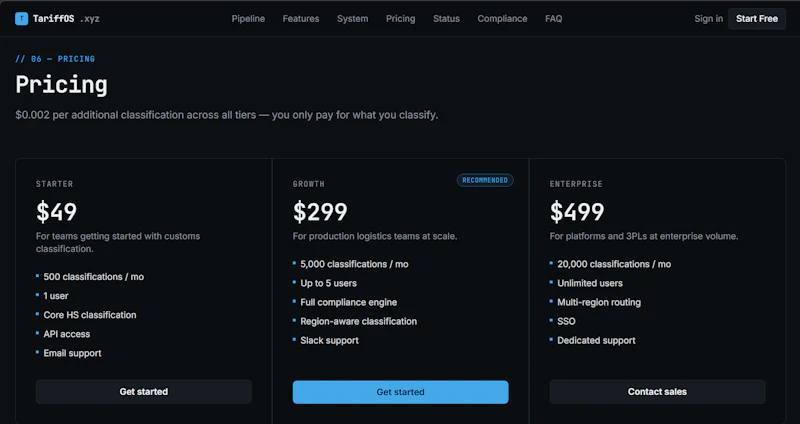Click the '1 user' feature
Image resolution: width=800 pixels, height=424 pixels.
(56, 296)
